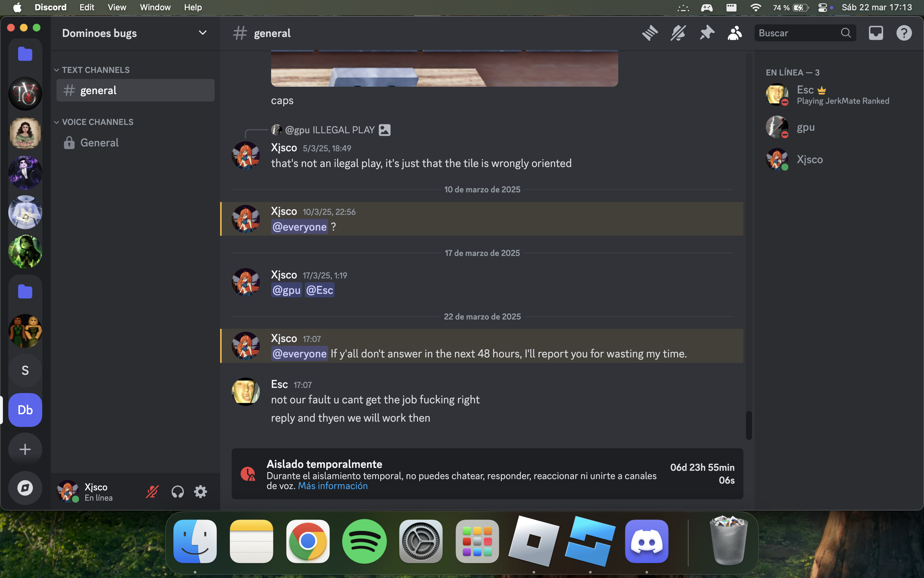Open the Edit menu
924x578 pixels.
coord(87,7)
